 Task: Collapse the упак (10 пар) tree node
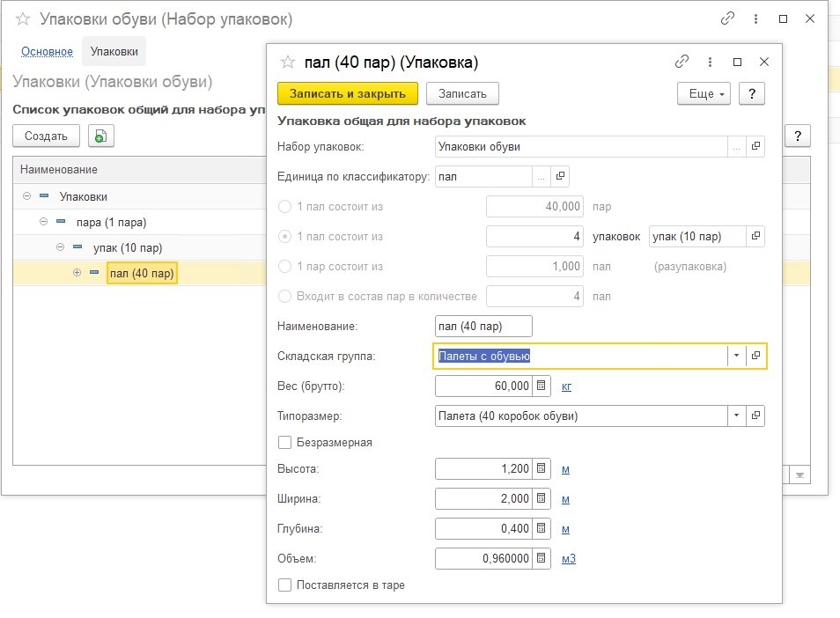coord(60,247)
